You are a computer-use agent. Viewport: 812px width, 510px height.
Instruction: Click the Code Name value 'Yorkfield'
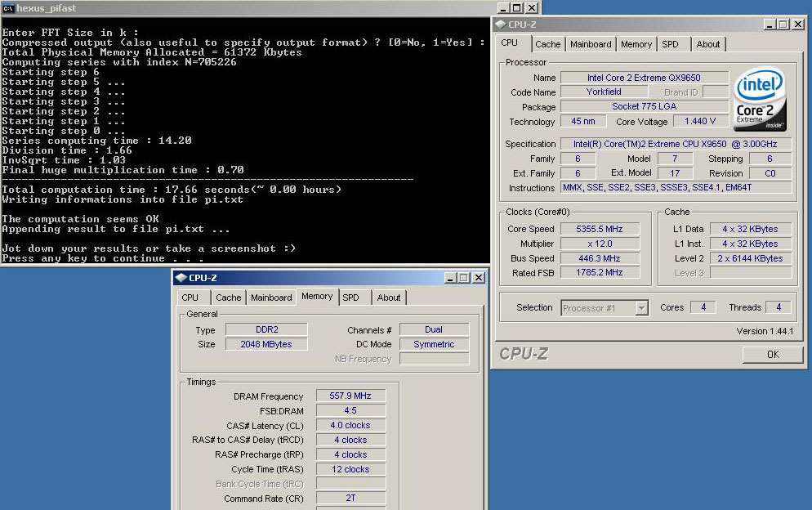(x=604, y=92)
